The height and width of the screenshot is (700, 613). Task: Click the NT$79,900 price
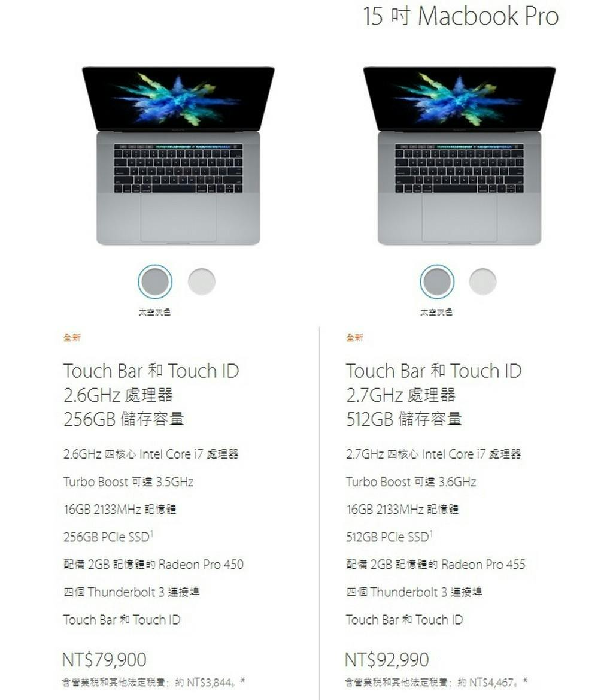pyautogui.click(x=104, y=660)
